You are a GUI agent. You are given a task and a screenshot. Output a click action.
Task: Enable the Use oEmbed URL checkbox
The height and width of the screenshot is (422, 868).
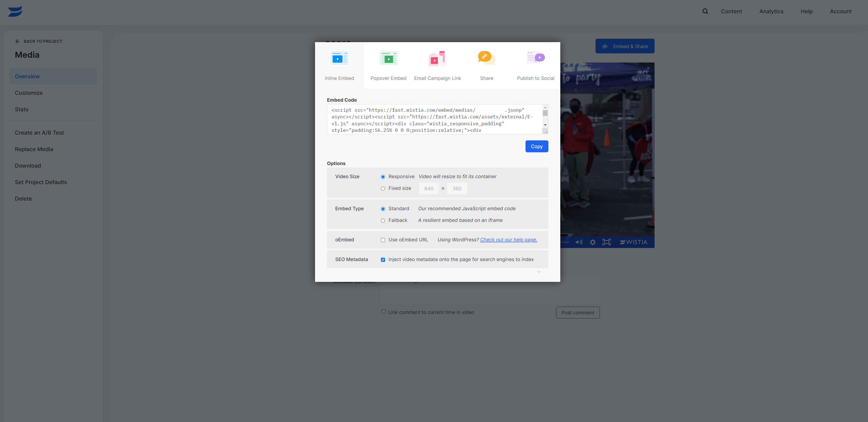click(383, 240)
